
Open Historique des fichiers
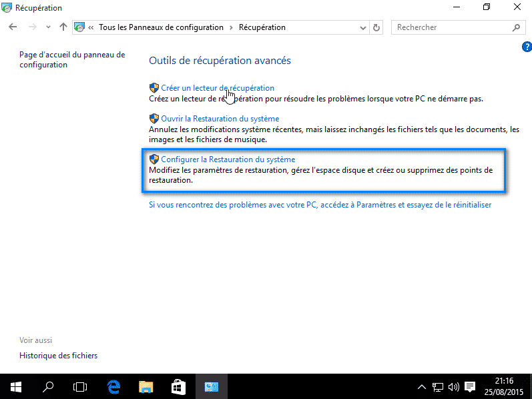58,356
